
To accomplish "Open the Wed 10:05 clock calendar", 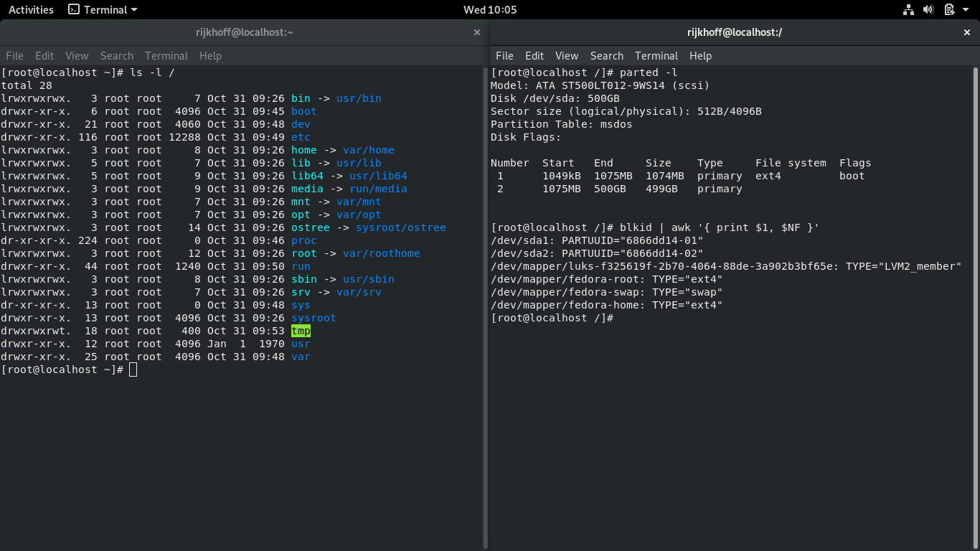I will pos(490,9).
